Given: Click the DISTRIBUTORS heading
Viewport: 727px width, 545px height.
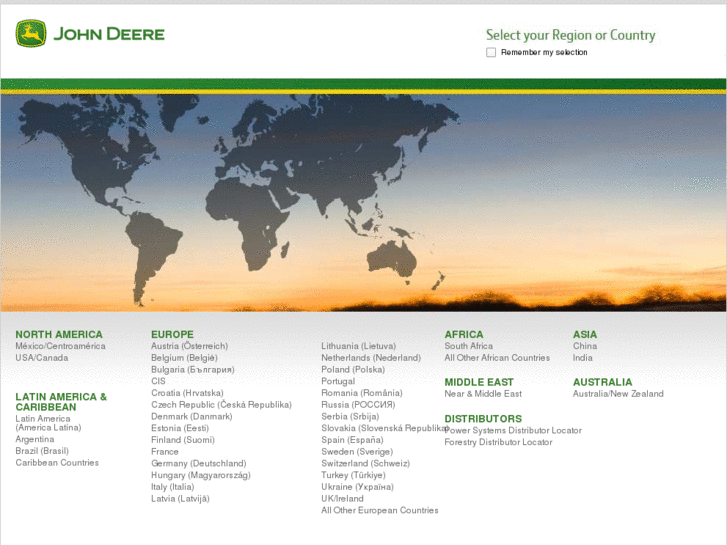Looking at the screenshot, I should click(483, 418).
